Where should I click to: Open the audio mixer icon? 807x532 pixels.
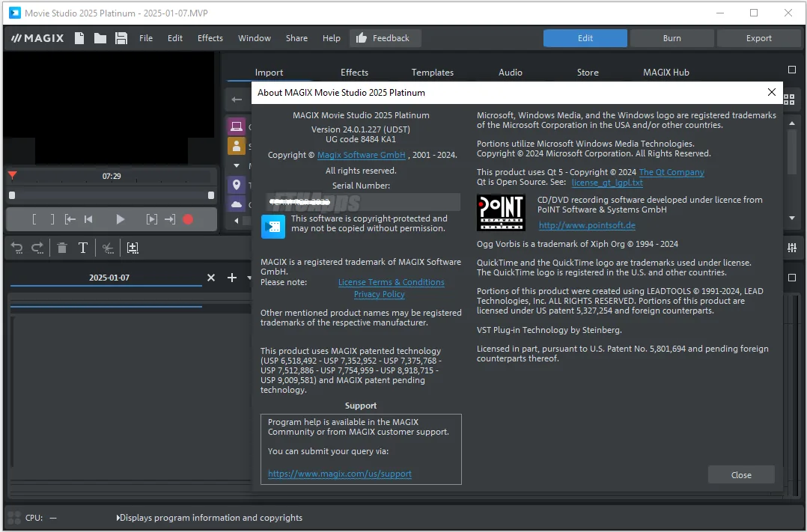791,248
